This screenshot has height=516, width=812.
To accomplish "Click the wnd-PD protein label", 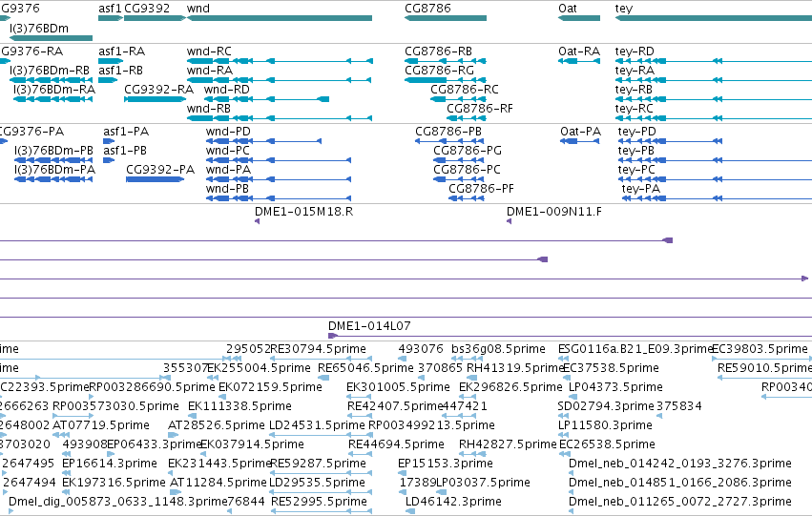I will point(228,132).
